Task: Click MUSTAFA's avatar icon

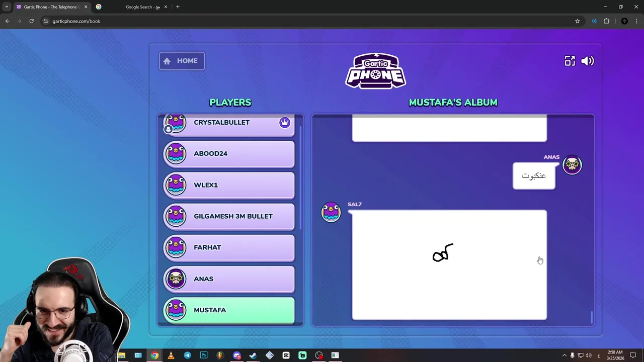Action: coord(176,310)
